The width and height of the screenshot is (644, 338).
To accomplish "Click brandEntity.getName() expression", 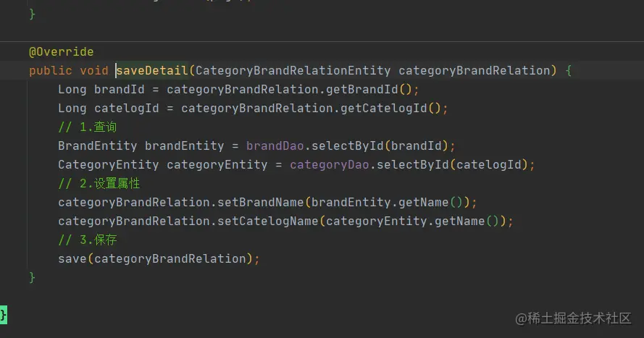I will coord(387,202).
